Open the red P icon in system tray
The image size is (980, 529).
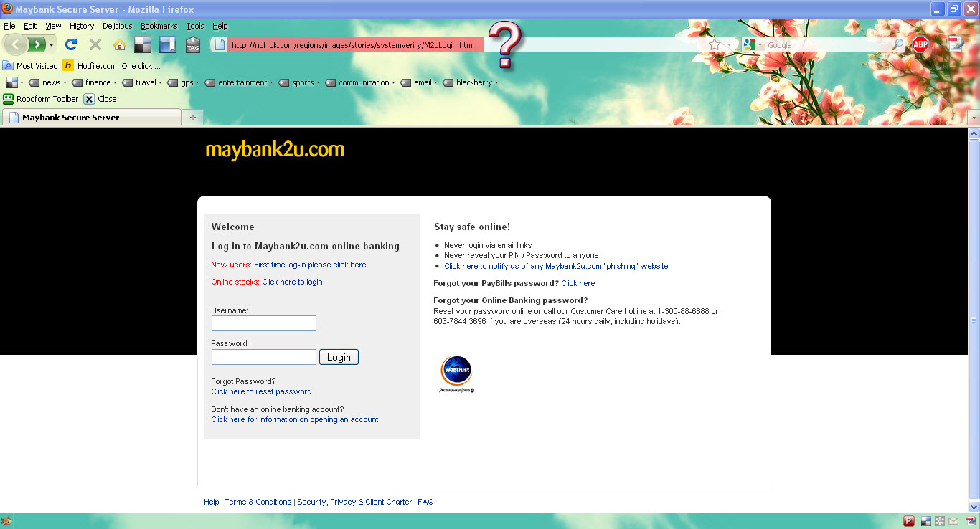click(908, 521)
